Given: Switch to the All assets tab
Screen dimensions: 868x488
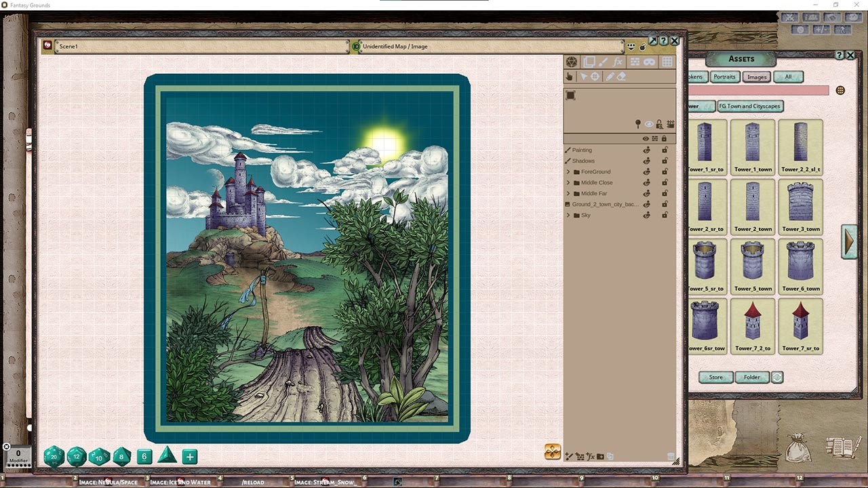Looking at the screenshot, I should coord(788,77).
